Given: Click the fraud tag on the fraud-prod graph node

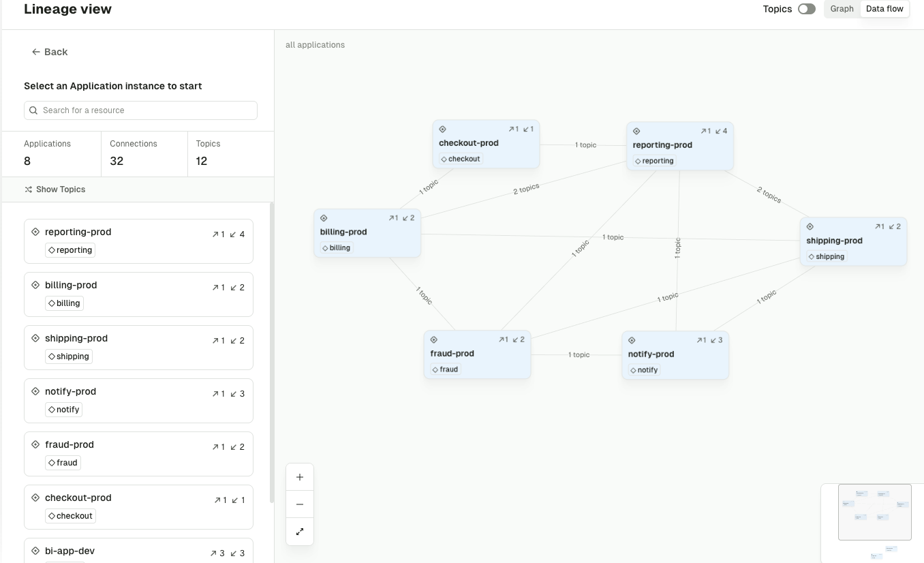Looking at the screenshot, I should [445, 369].
